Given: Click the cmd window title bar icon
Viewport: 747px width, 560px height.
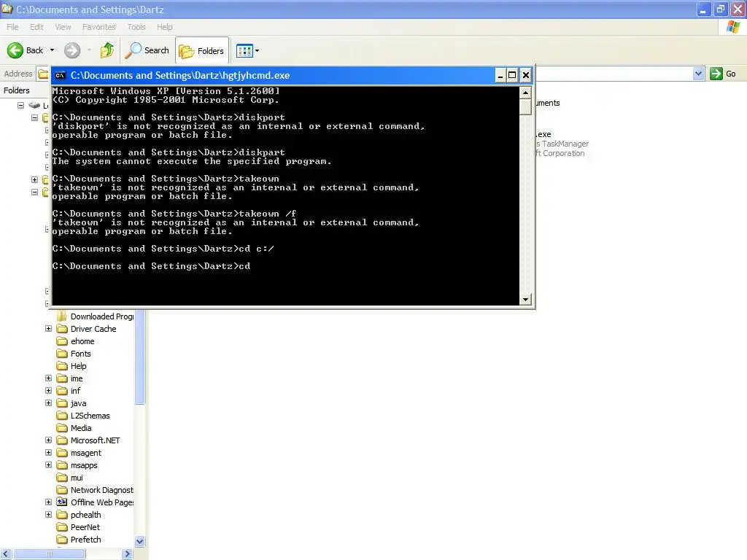Looking at the screenshot, I should 60,75.
